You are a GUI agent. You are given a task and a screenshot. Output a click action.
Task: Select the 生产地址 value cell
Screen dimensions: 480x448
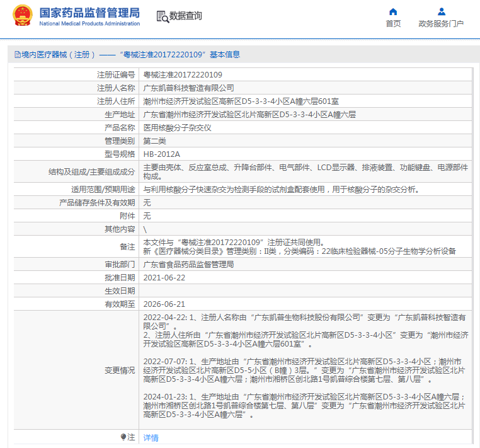306,115
